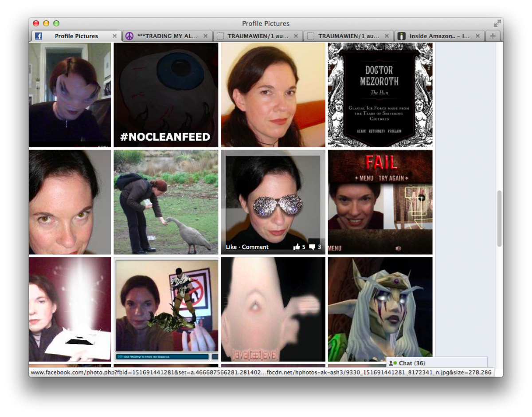Open a new tab with plus button
Viewport: 532px width, 417px height.
pos(493,36)
